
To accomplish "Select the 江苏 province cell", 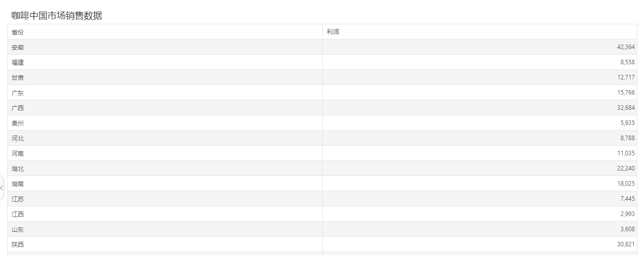I will [x=165, y=199].
